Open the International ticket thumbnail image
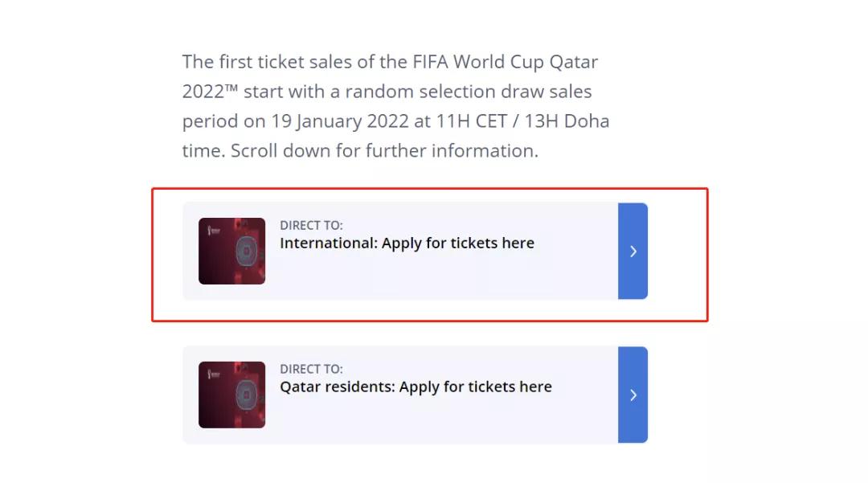The image size is (868, 483). 231,251
